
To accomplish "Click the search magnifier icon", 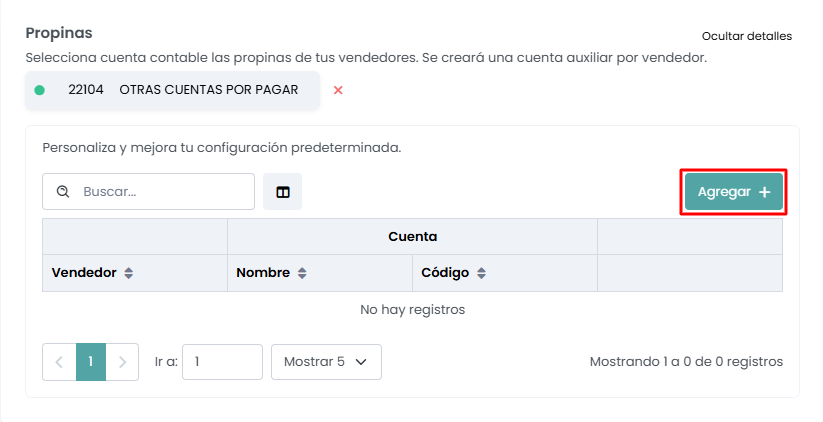I will coord(63,192).
